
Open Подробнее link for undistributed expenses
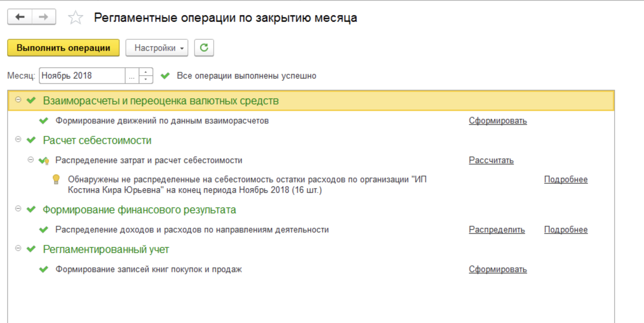point(566,180)
